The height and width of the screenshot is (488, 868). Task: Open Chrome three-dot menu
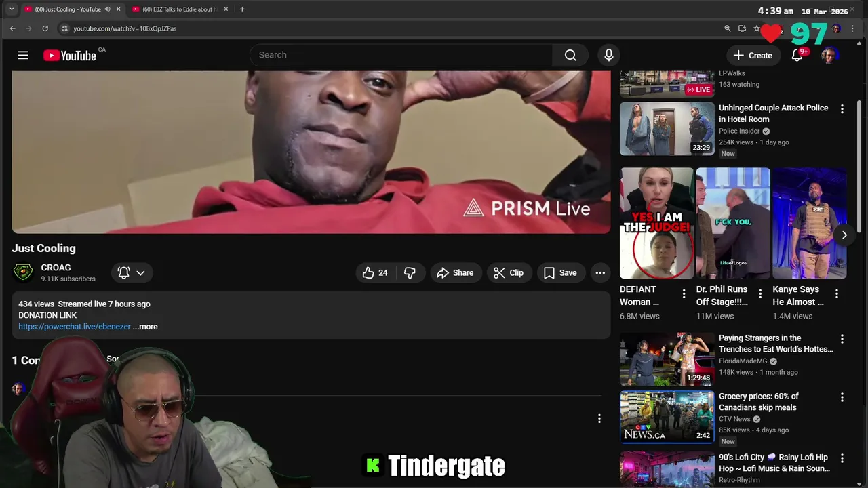pyautogui.click(x=852, y=28)
